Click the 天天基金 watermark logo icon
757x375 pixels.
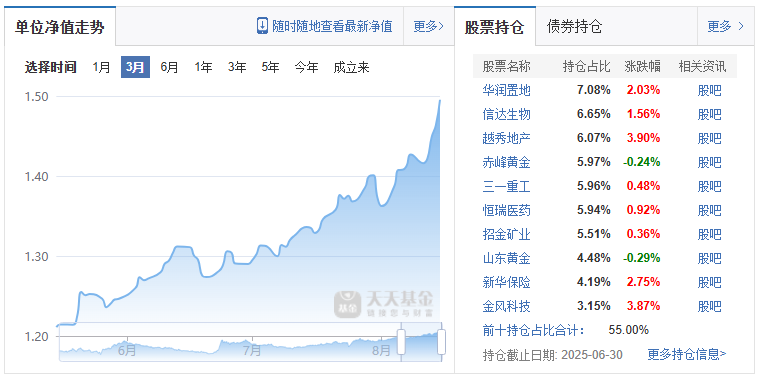(347, 304)
